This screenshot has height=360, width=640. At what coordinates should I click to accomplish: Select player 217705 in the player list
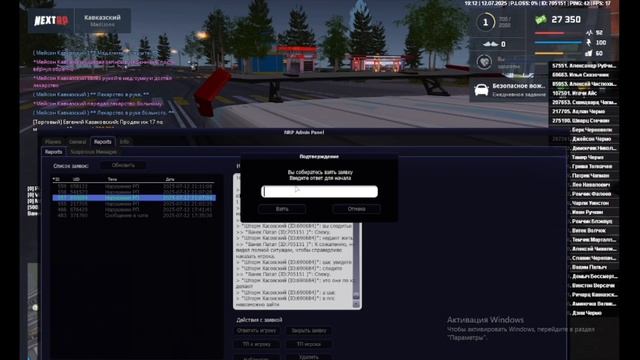584,111
